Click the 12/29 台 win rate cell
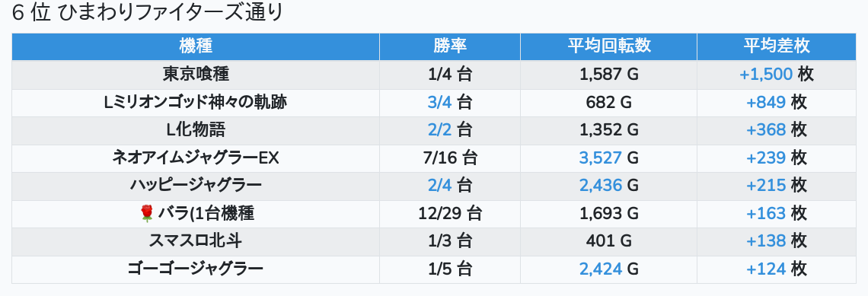Image resolution: width=868 pixels, height=296 pixels. click(x=449, y=214)
